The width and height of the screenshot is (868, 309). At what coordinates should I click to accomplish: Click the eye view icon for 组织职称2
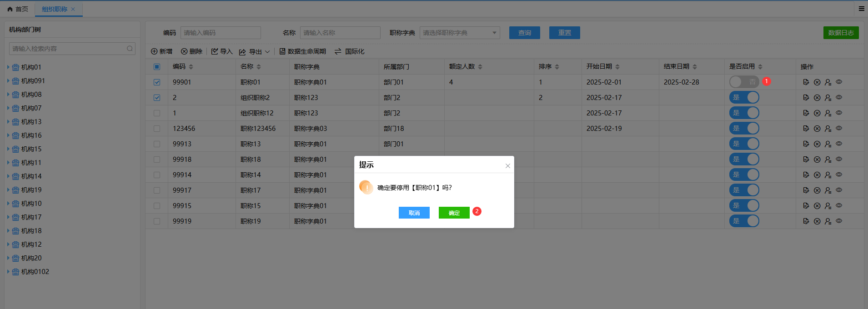839,97
